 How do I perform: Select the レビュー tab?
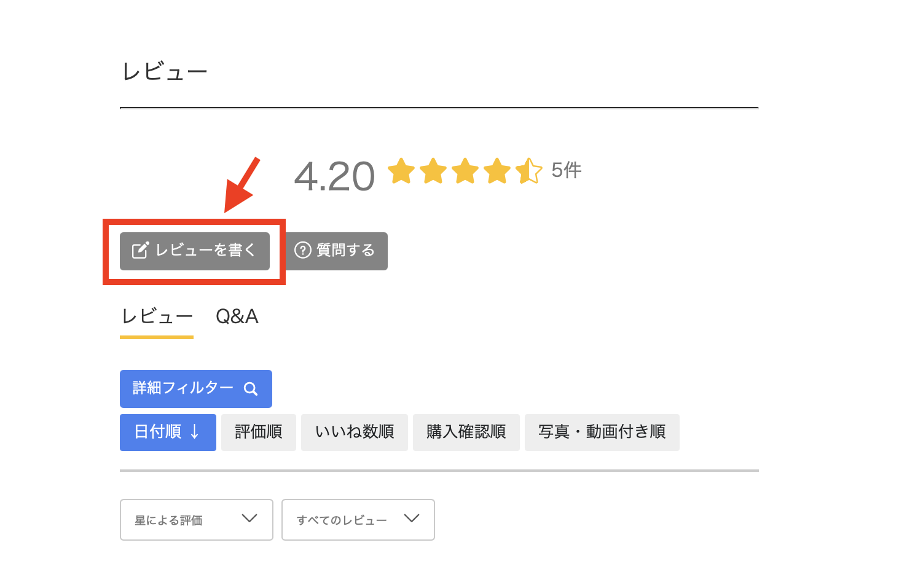(x=157, y=316)
